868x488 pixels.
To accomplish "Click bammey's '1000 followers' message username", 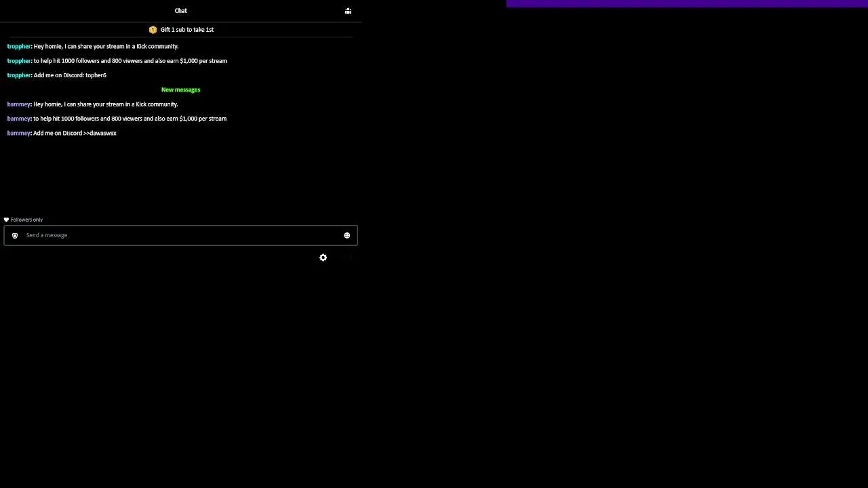I will 18,119.
